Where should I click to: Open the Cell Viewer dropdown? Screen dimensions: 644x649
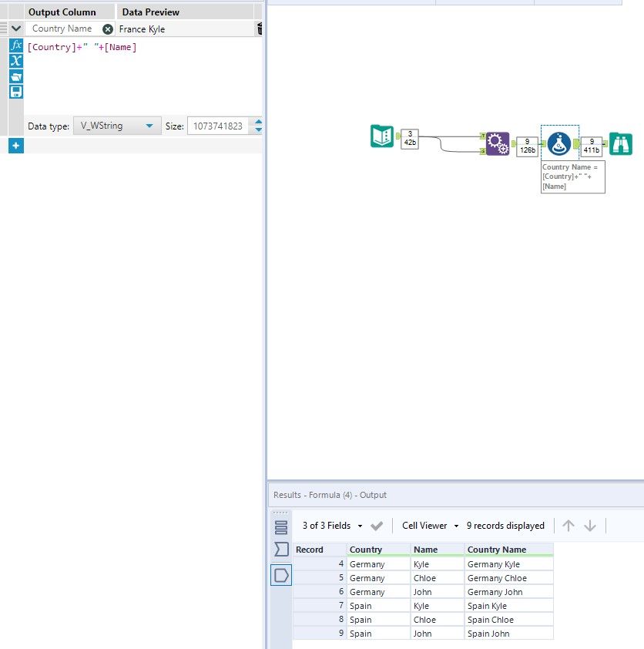pyautogui.click(x=430, y=526)
